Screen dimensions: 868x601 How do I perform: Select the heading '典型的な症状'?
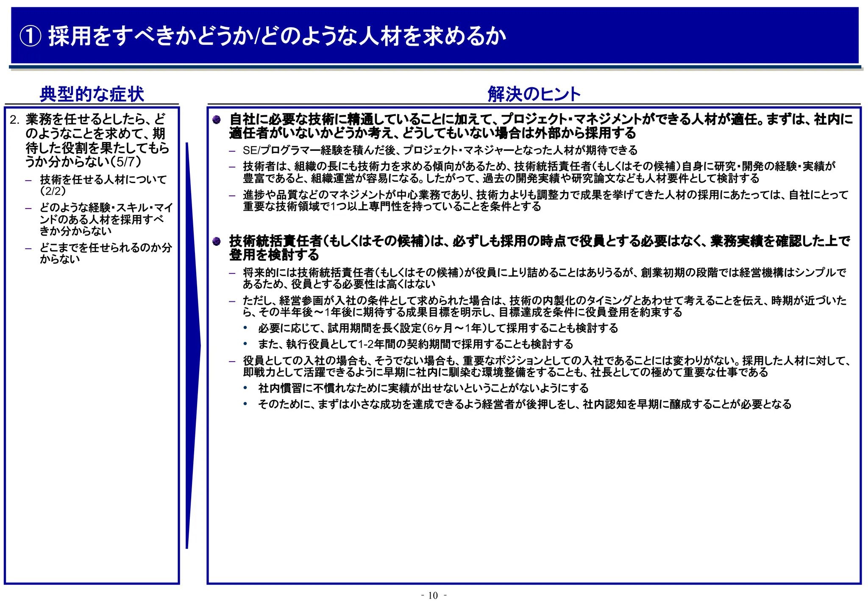(92, 94)
